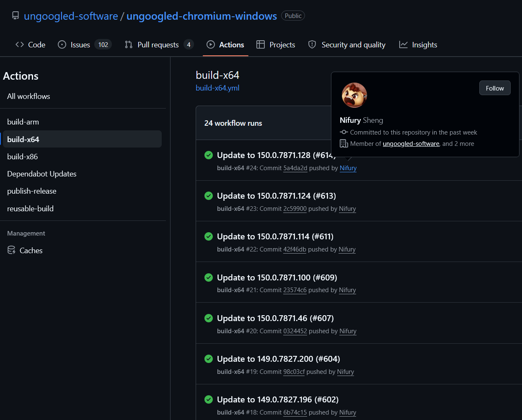Open run Update to 149.0.7827.200 (#604)

pyautogui.click(x=279, y=359)
